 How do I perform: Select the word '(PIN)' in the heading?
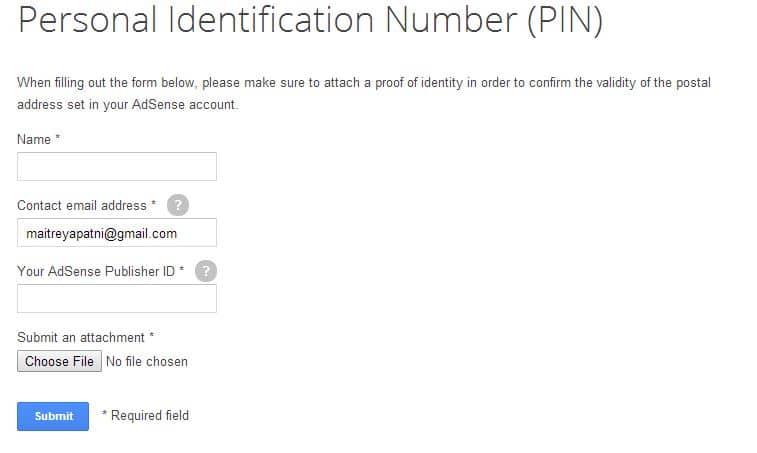click(565, 20)
